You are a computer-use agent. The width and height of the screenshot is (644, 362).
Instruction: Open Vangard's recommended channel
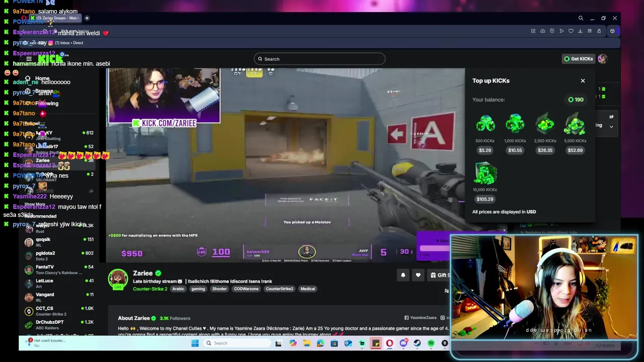pos(59,297)
